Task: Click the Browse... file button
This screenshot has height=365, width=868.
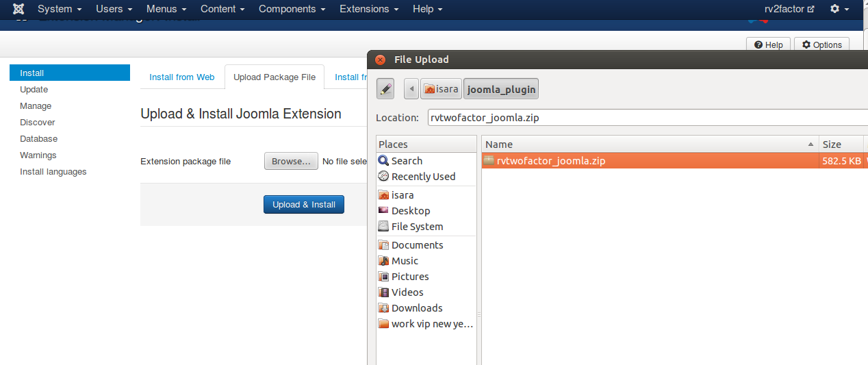Action: (291, 161)
